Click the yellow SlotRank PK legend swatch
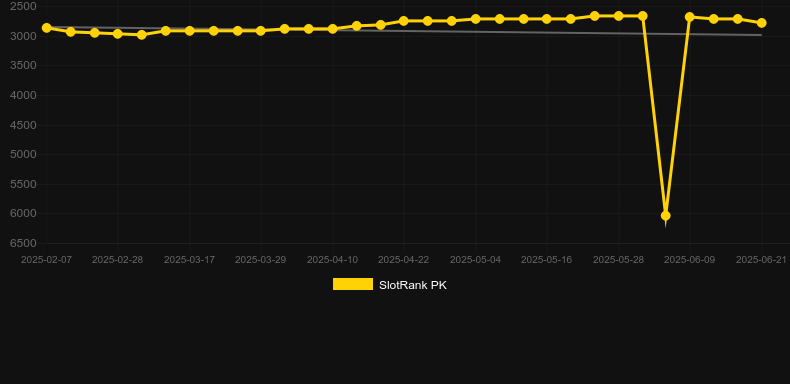 [353, 284]
